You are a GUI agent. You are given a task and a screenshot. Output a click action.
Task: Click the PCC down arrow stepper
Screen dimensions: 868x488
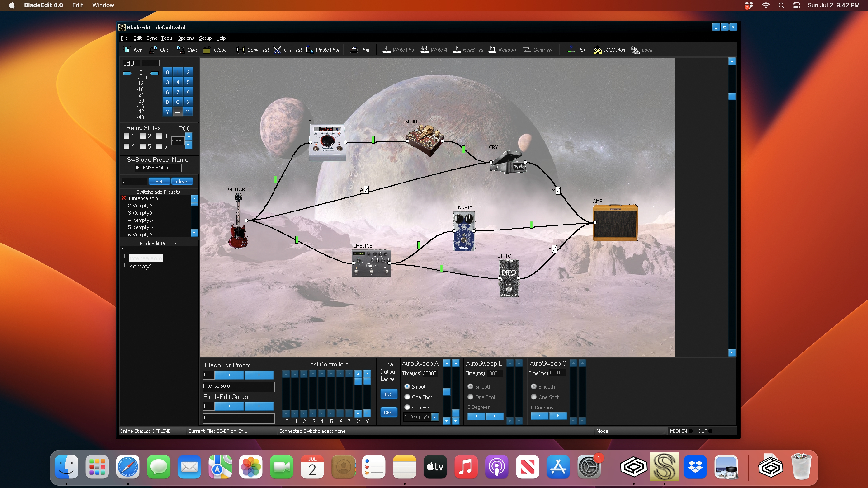(x=189, y=145)
